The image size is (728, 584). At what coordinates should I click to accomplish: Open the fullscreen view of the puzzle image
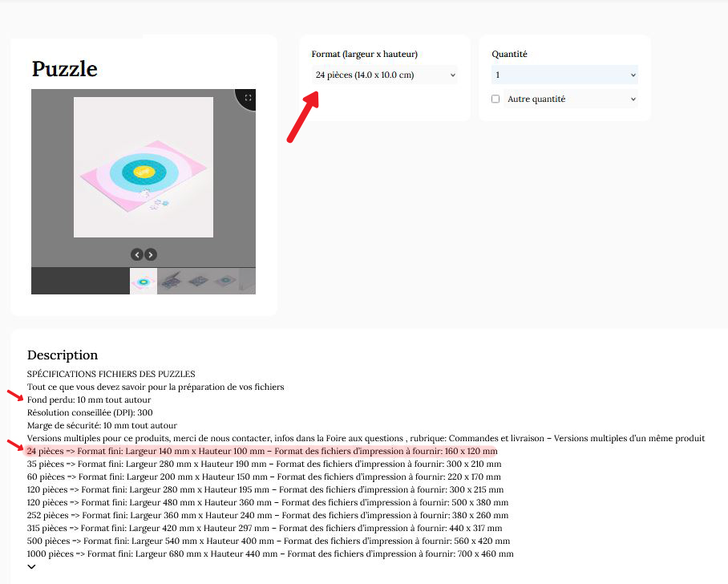click(248, 98)
